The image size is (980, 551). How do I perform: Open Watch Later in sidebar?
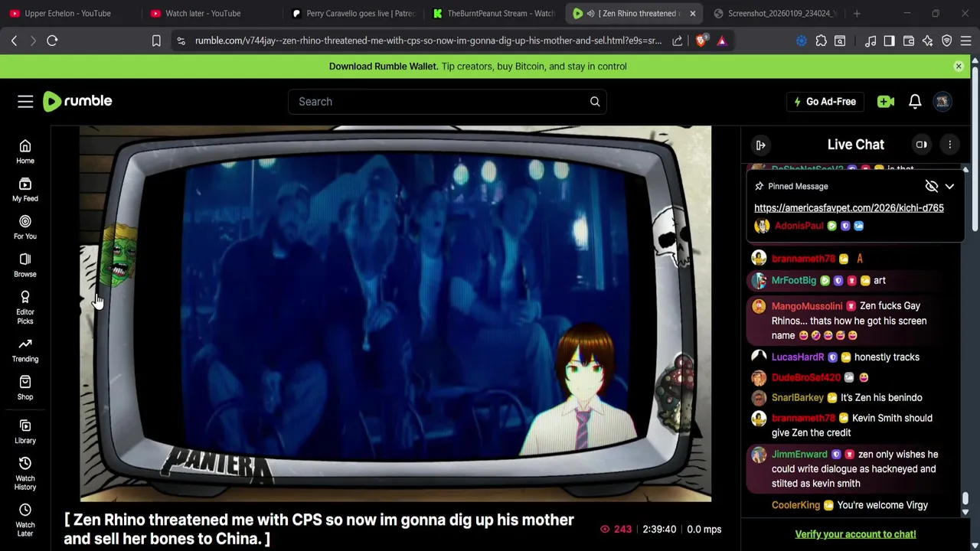[x=25, y=520]
